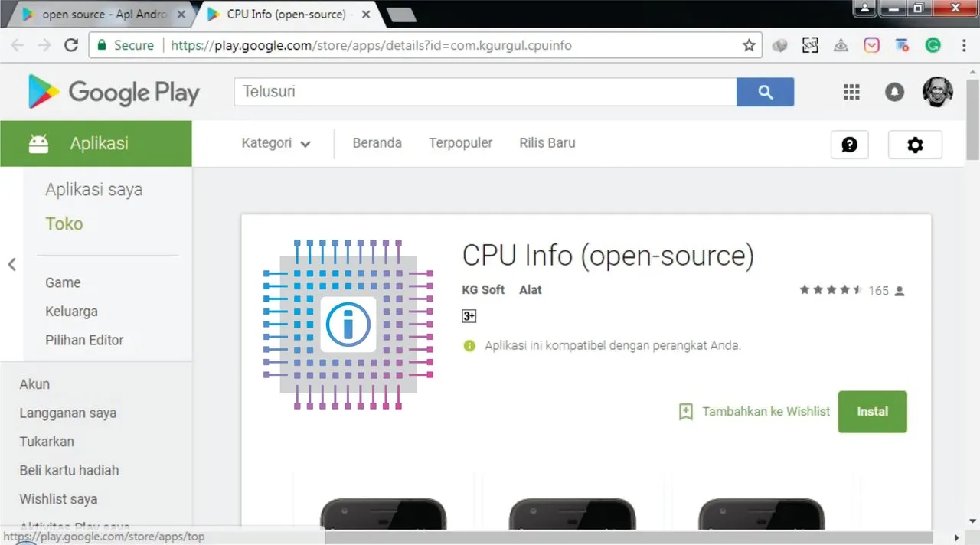980x545 pixels.
Task: Click the Google Play logo
Action: (114, 92)
